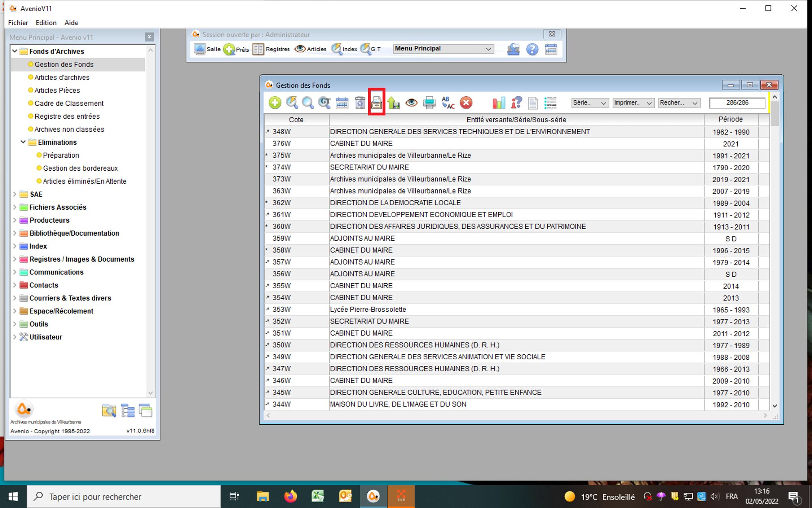Open the Edition menu

coord(46,23)
